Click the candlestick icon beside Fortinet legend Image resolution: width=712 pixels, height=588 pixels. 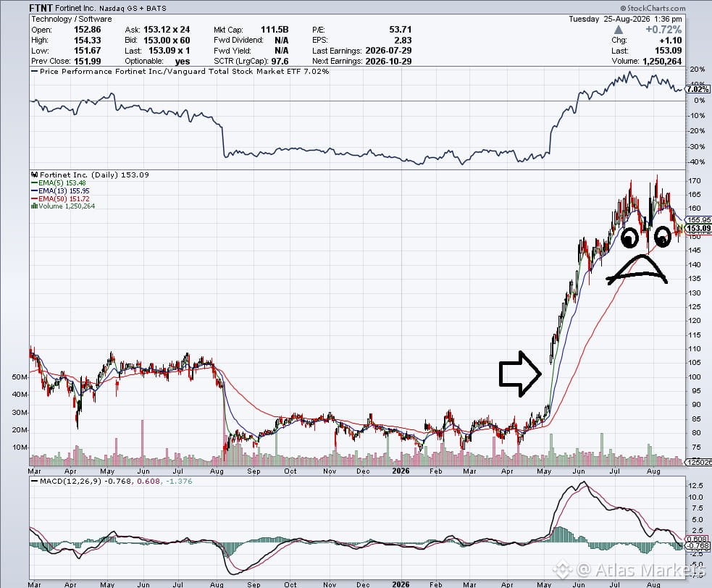[x=35, y=175]
